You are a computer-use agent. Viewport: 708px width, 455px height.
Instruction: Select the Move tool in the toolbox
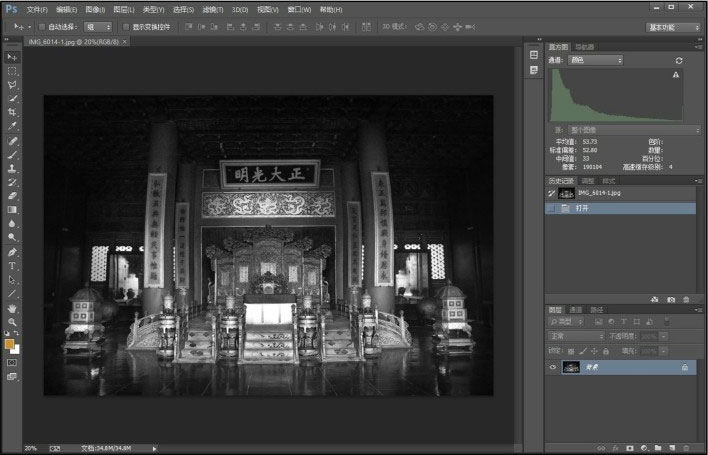(12, 57)
